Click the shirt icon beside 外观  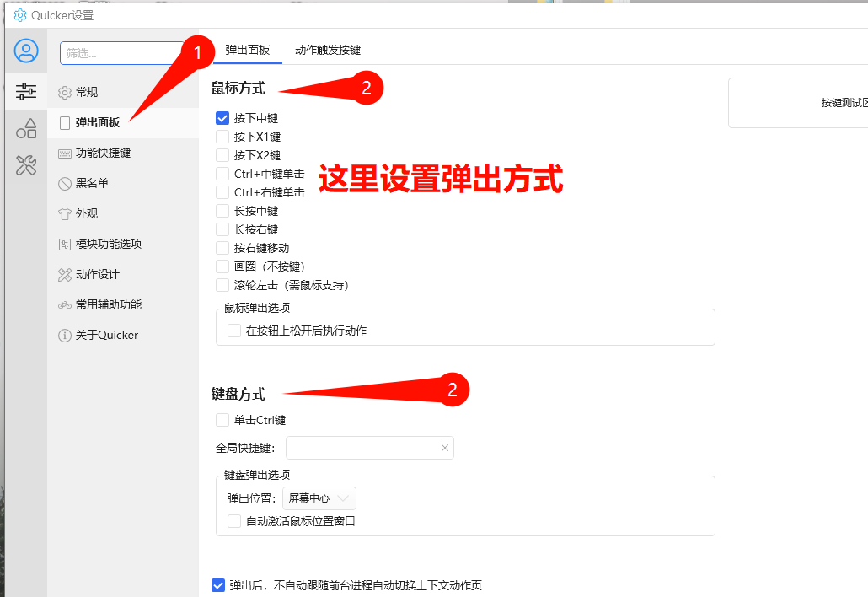click(x=65, y=214)
